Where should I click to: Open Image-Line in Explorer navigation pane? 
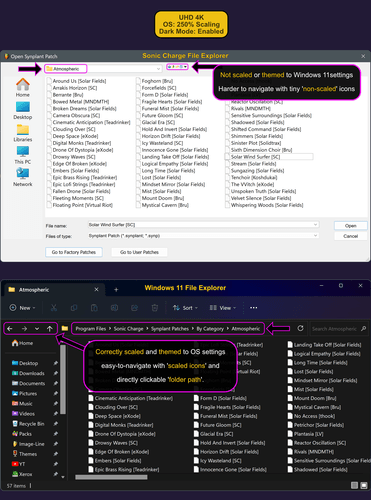click(28, 444)
